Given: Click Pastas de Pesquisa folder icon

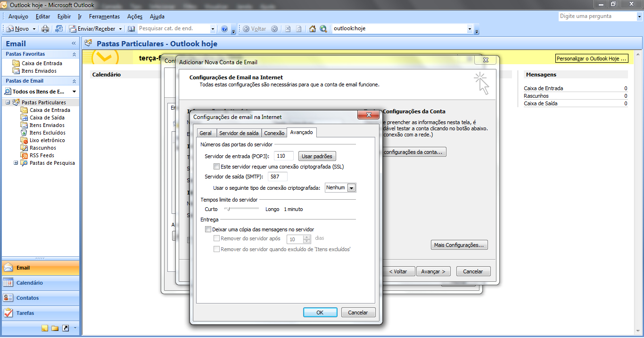Looking at the screenshot, I should click(25, 163).
